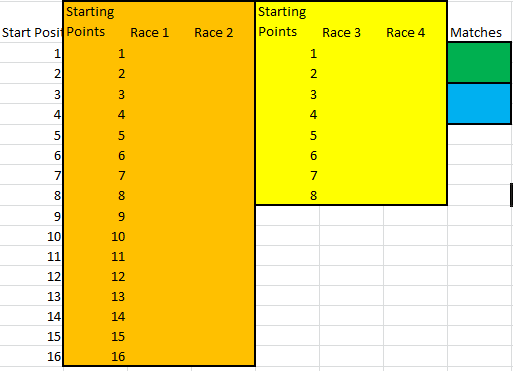Select the green Matches cell
Screen dimensions: 513x371
[x=479, y=62]
